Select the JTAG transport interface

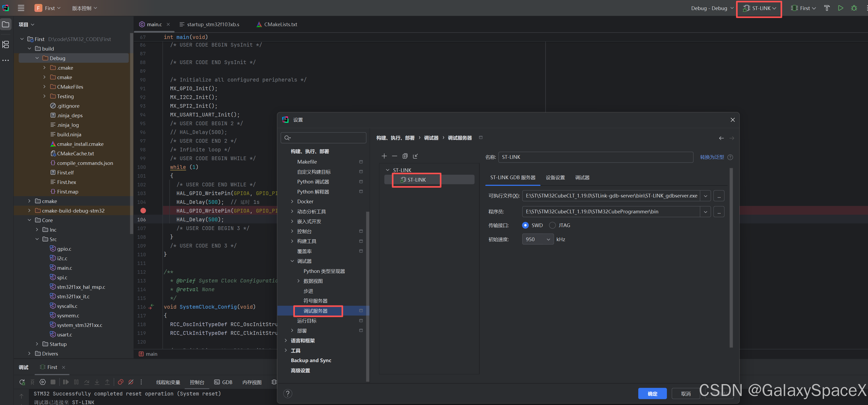click(552, 225)
